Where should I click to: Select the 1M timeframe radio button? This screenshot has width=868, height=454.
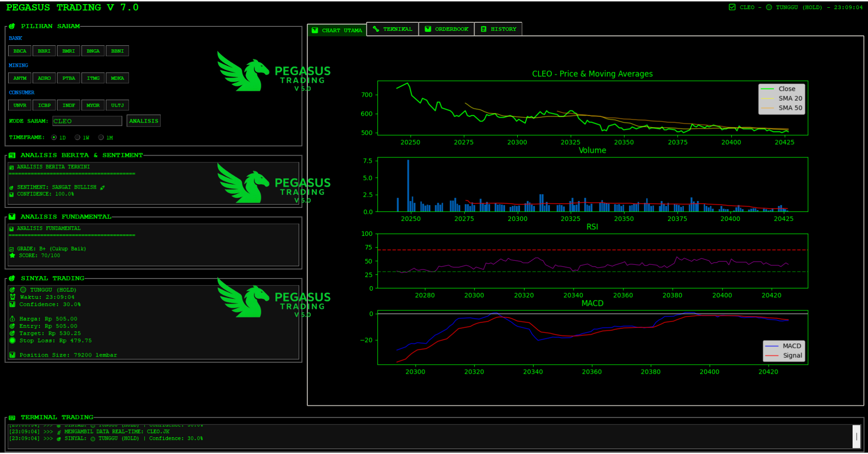click(x=101, y=137)
